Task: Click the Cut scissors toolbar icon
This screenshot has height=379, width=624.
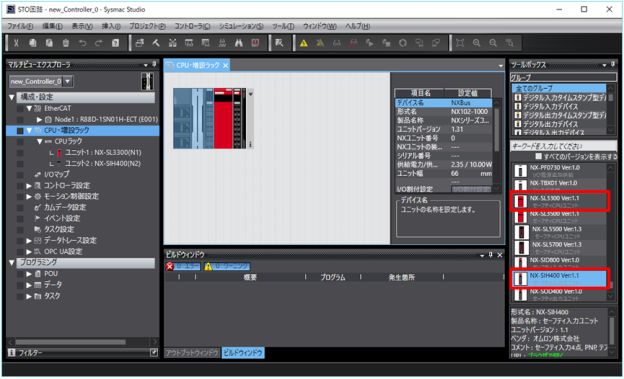Action: pos(16,43)
